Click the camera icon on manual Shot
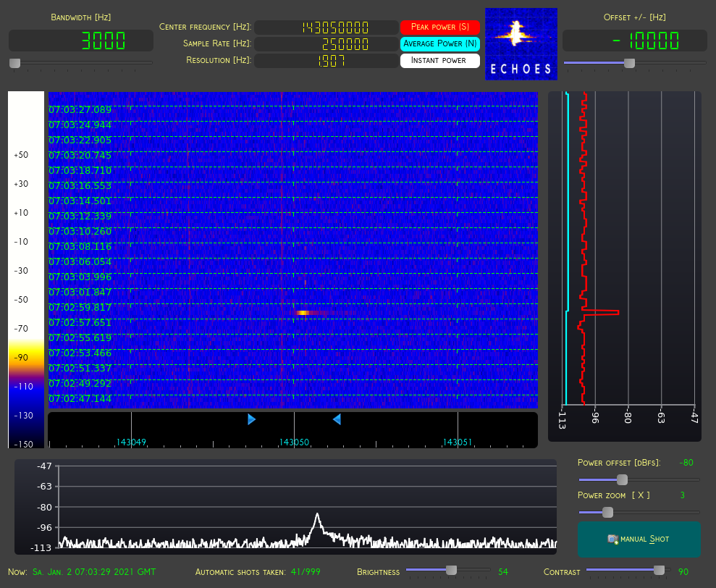716x588 pixels. click(x=612, y=539)
